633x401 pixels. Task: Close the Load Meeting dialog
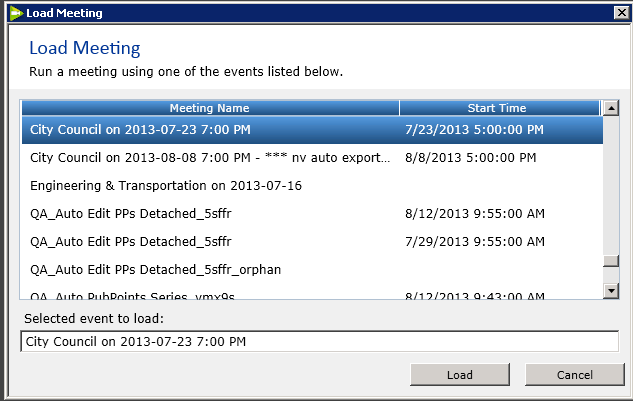tap(621, 13)
